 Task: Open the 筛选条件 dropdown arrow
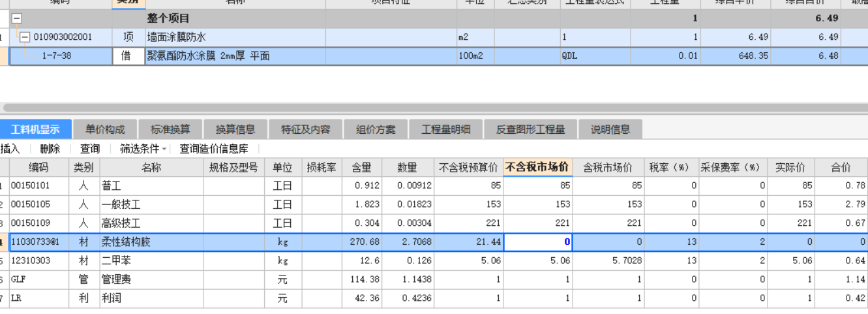164,149
